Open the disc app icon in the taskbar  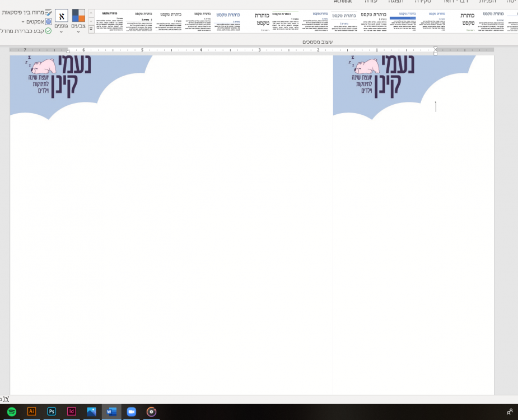151,412
